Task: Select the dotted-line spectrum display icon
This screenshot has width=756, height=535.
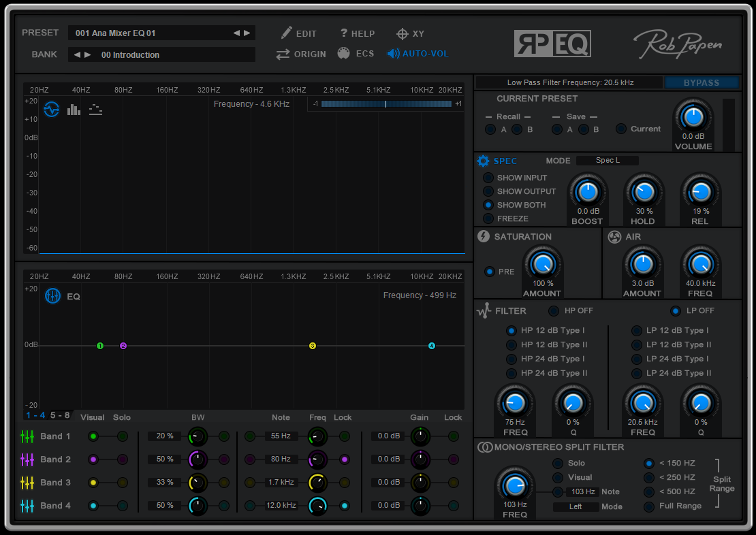Action: click(95, 110)
